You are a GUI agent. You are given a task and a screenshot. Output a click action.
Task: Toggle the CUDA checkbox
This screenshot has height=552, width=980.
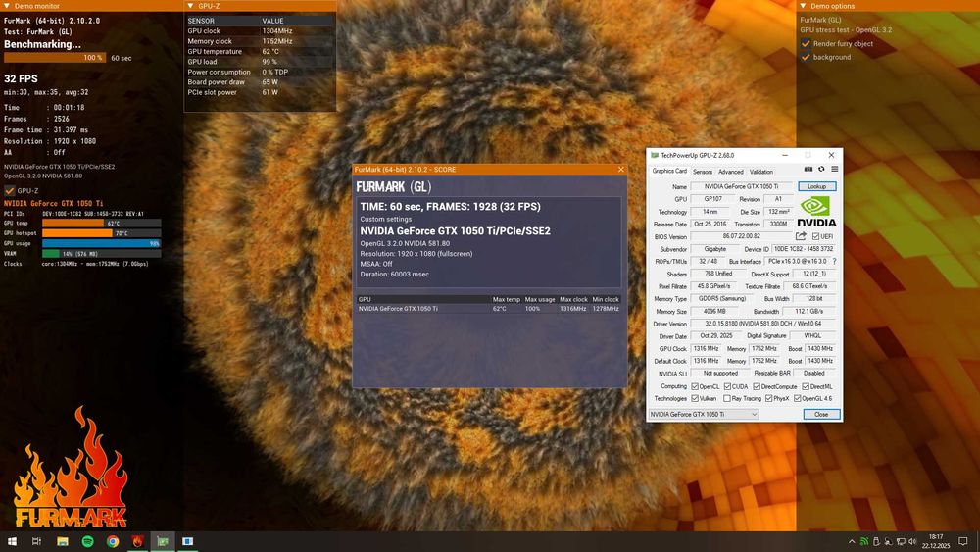click(727, 386)
